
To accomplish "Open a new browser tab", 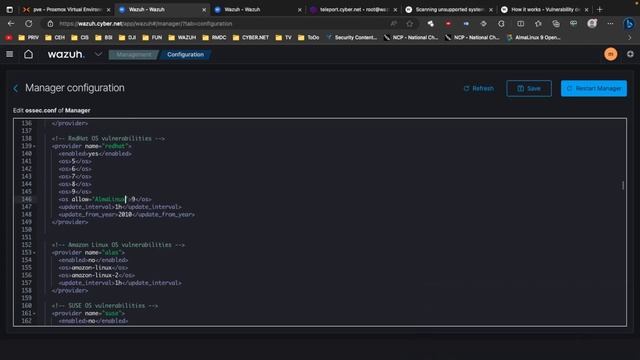I will 600,9.
